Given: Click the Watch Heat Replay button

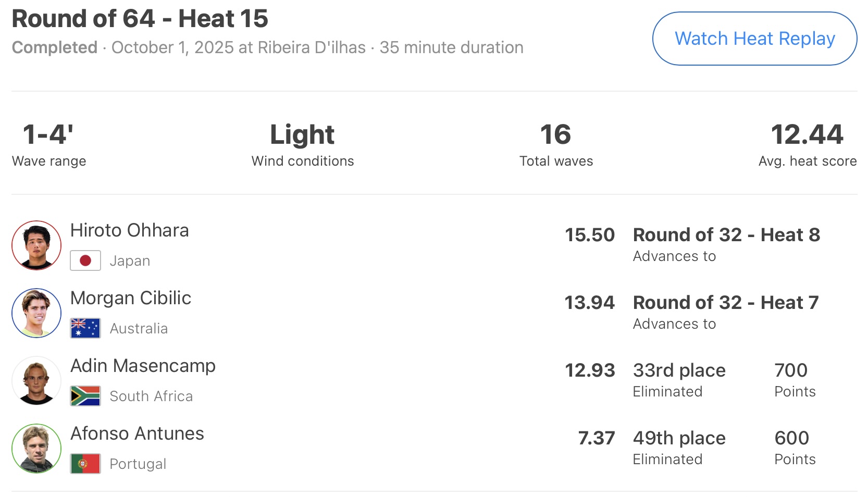Looking at the screenshot, I should coord(754,39).
